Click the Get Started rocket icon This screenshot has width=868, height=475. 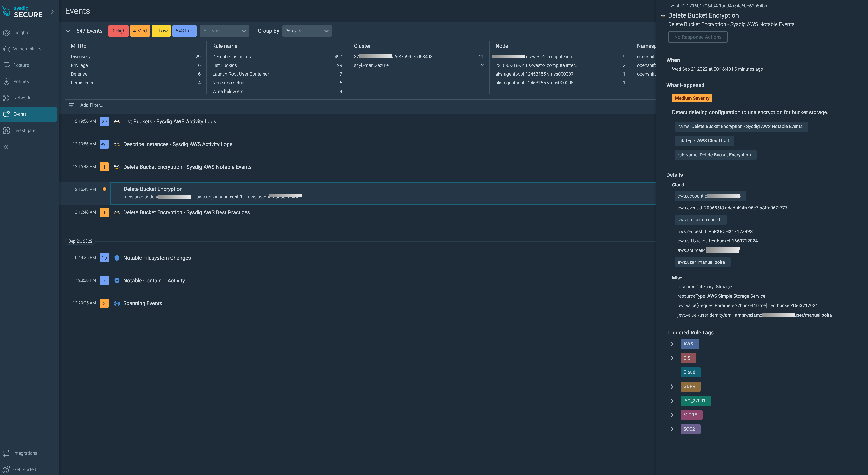click(6, 469)
